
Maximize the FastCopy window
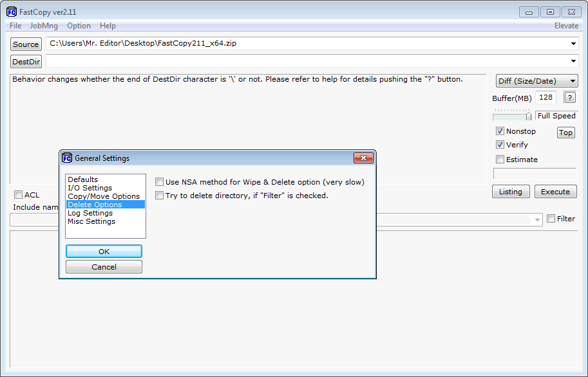(x=550, y=12)
